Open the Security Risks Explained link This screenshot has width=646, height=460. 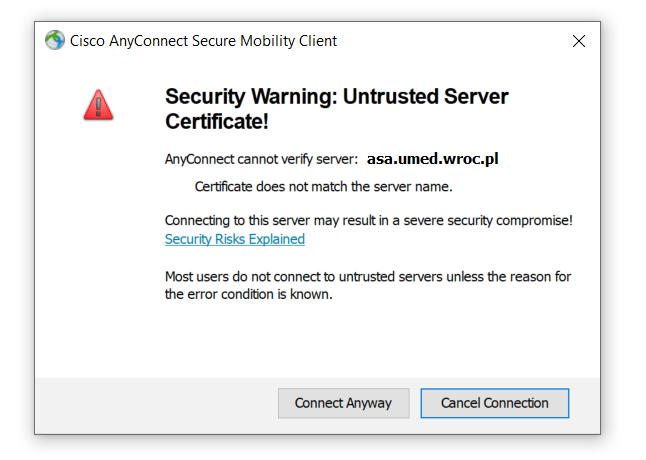[234, 239]
